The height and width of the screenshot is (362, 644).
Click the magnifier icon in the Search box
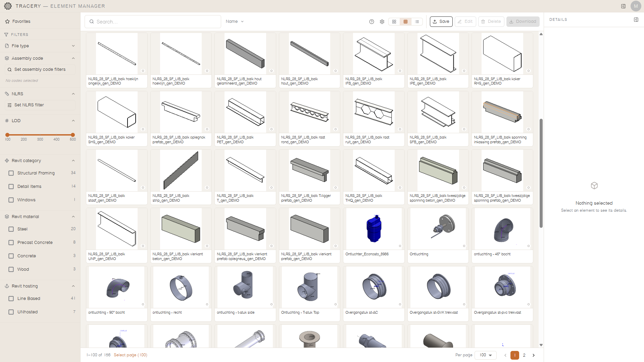click(92, 22)
